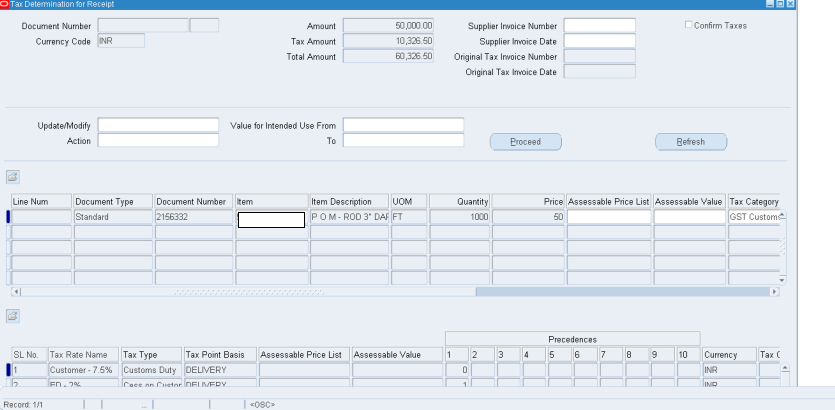Click the folder icon above the lines table
Image resolution: width=835 pixels, height=410 pixels.
click(x=13, y=177)
